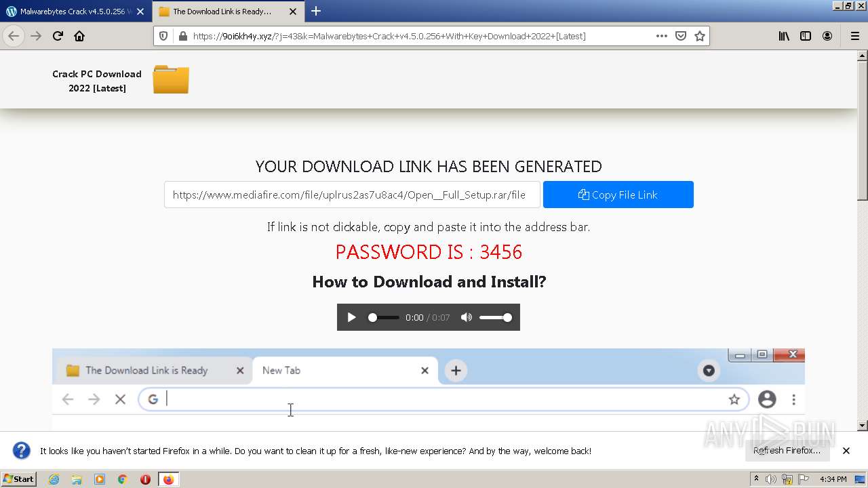
Task: Open the Windows Start menu
Action: (19, 479)
